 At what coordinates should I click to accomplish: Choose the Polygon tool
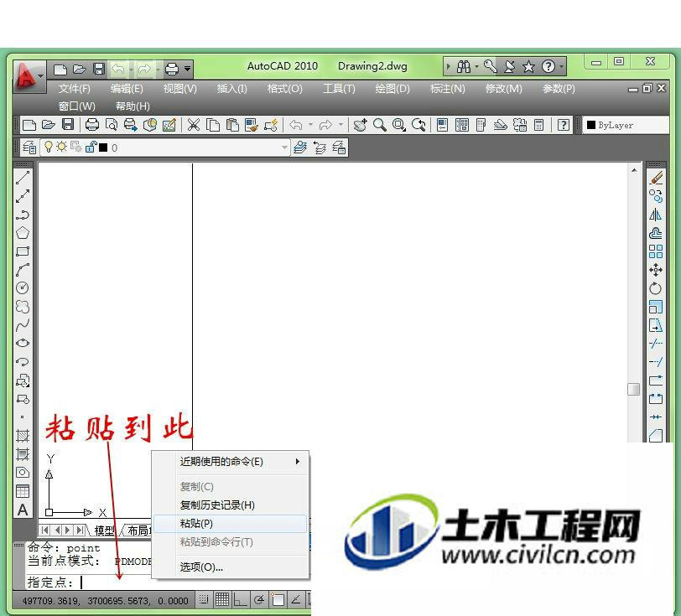coord(23,233)
